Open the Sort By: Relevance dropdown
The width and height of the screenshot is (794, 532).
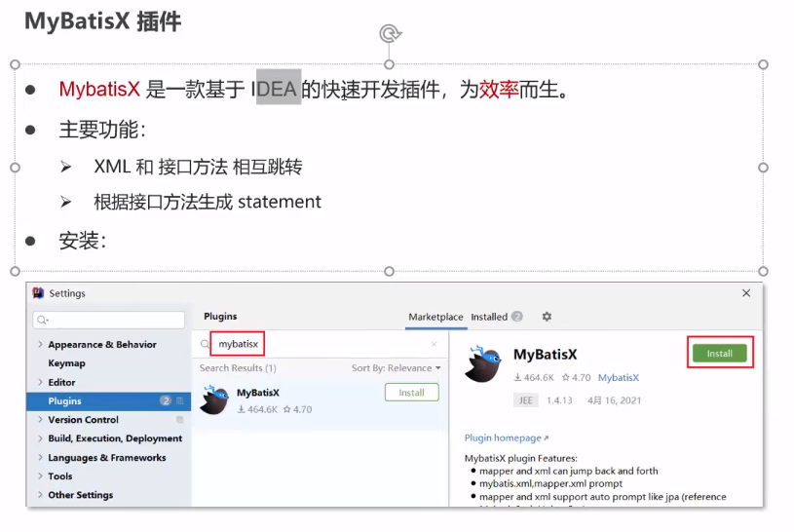coord(396,368)
